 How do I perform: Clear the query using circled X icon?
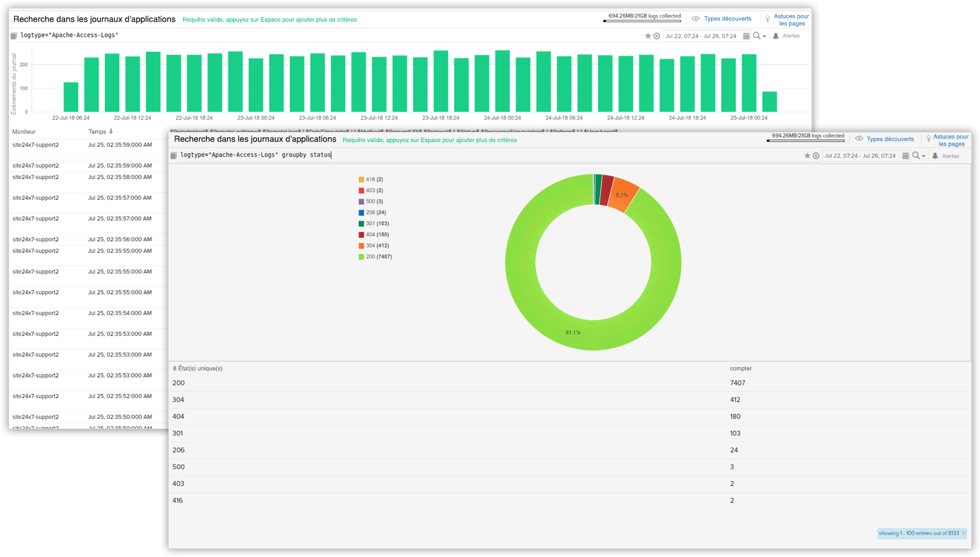[x=816, y=155]
